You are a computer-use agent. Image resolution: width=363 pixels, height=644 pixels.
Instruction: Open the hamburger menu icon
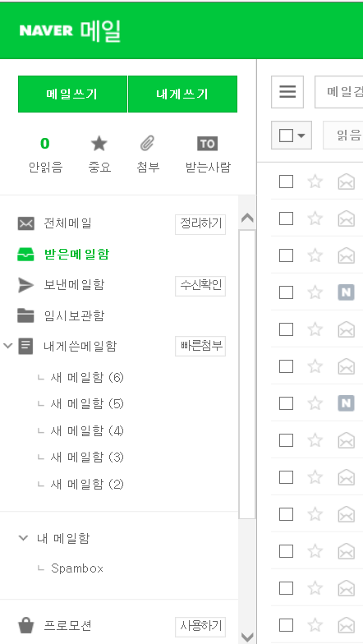coord(287,92)
